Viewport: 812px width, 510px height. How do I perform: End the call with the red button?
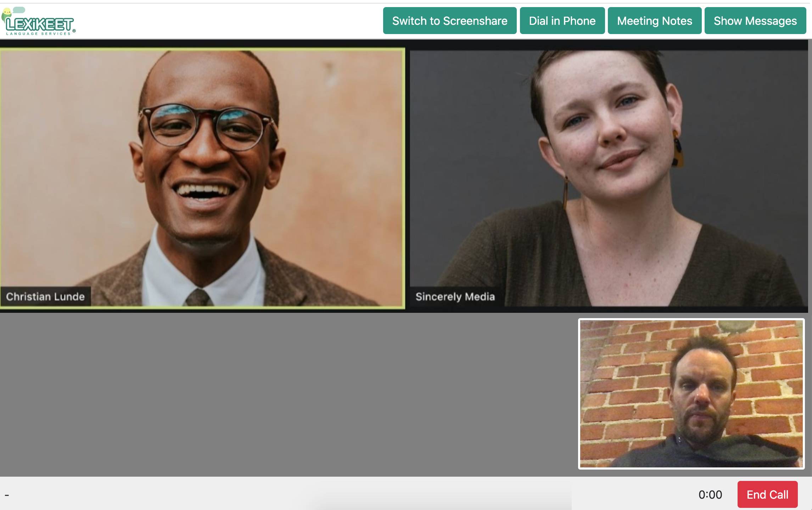coord(767,494)
